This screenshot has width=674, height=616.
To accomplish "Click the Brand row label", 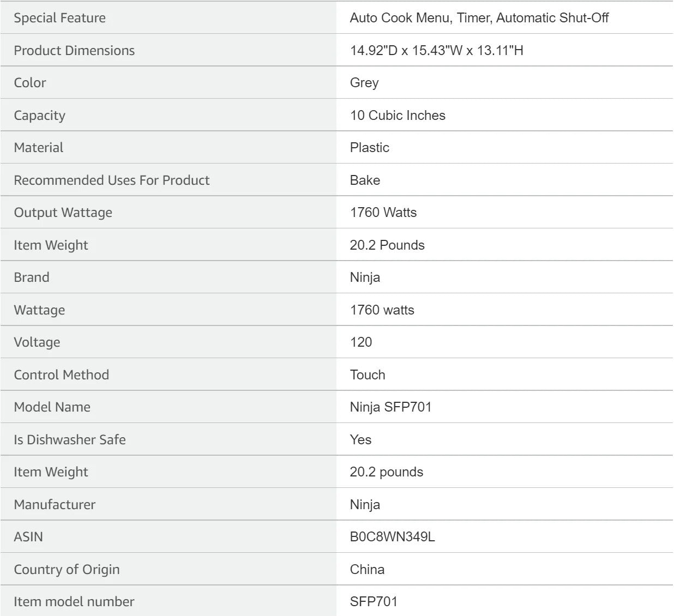I will (31, 277).
